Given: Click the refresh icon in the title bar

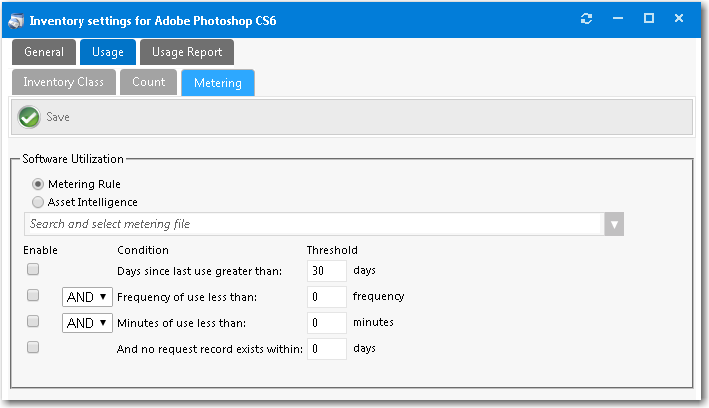Looking at the screenshot, I should (x=586, y=19).
